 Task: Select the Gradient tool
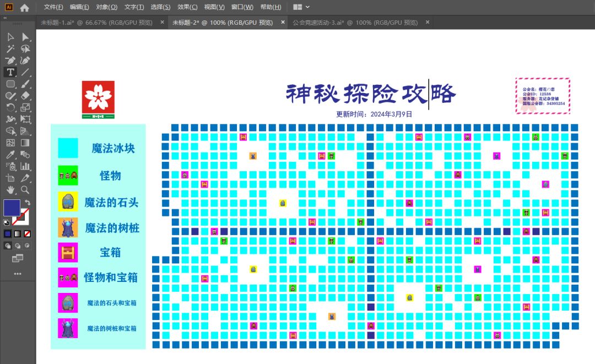pyautogui.click(x=25, y=143)
